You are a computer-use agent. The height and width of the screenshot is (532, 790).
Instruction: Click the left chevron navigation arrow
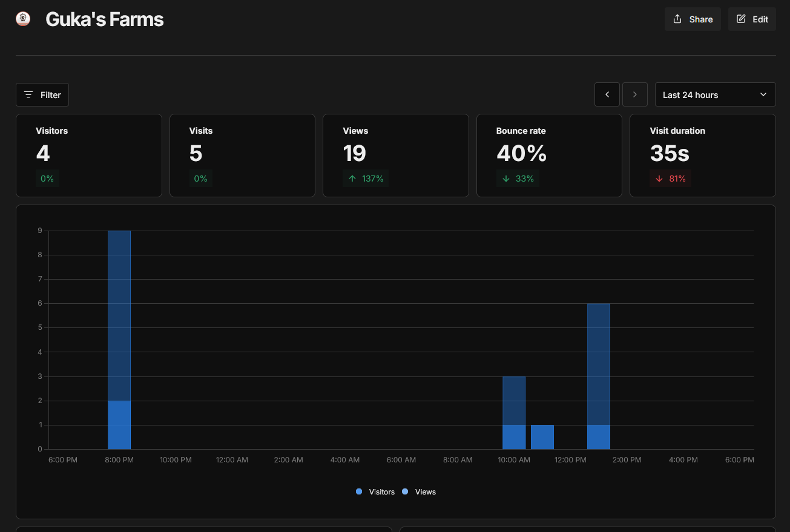[x=607, y=94]
